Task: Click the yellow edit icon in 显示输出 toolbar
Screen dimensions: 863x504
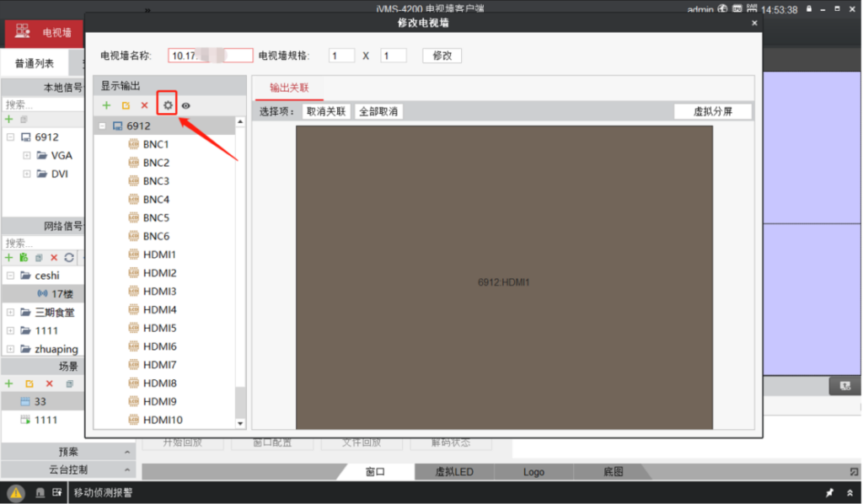Action: coord(126,105)
